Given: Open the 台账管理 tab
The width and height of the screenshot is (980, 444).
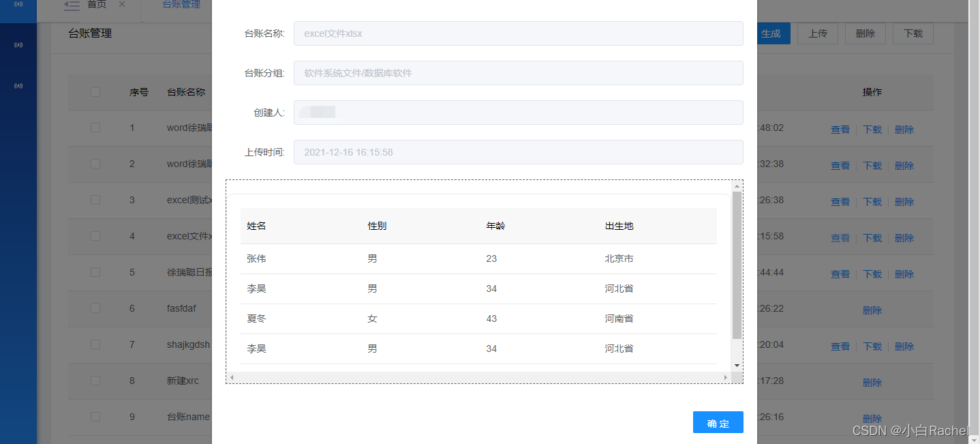Looking at the screenshot, I should (x=181, y=5).
